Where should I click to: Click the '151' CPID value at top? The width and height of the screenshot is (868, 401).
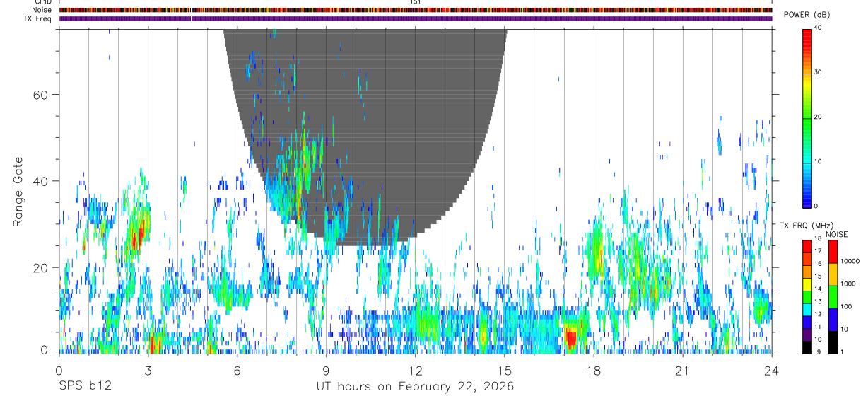(x=416, y=2)
